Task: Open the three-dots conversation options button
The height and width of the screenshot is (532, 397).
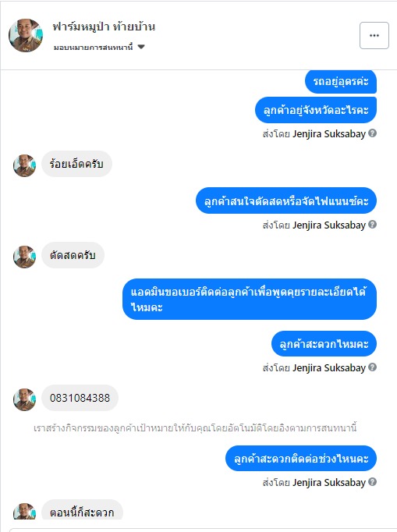Action: pos(374,35)
